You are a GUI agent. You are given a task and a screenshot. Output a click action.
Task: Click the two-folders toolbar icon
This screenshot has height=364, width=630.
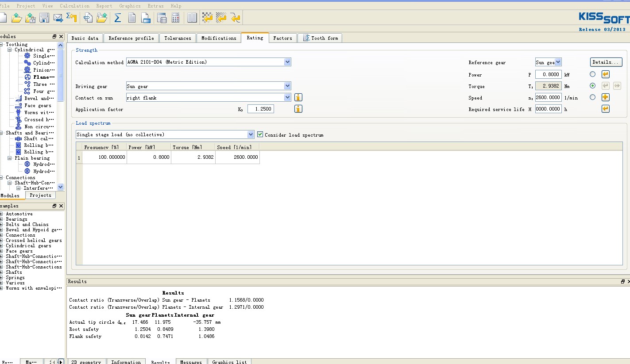click(x=102, y=18)
